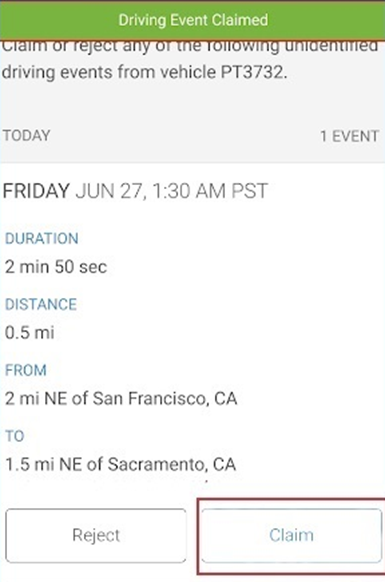
Task: Select the 0.5 mi distance value
Action: tap(30, 332)
